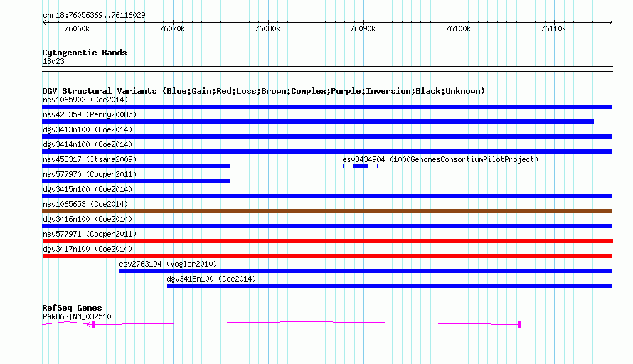This screenshot has height=364, width=633.
Task: Open dgv3413n100 (Coe2014) variant label
Action: (87, 129)
